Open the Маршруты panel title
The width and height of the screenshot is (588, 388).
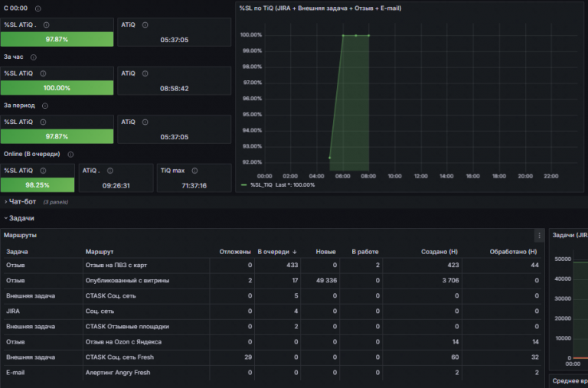click(20, 235)
